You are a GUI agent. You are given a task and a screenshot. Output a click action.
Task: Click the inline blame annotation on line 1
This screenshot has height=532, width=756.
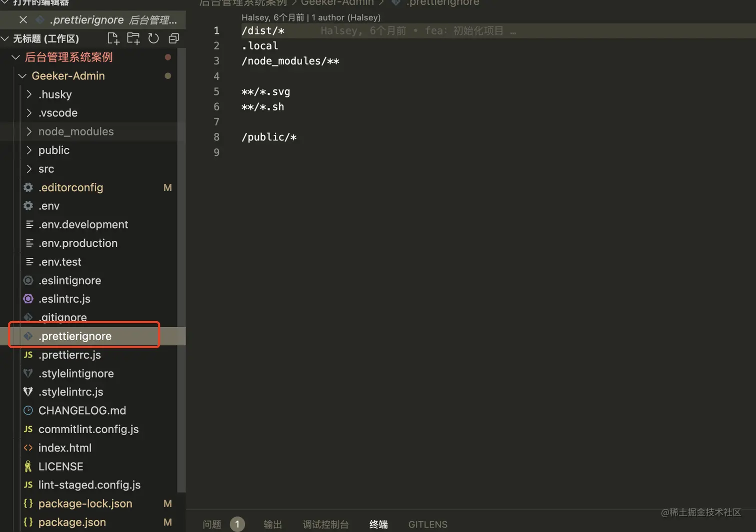(418, 30)
